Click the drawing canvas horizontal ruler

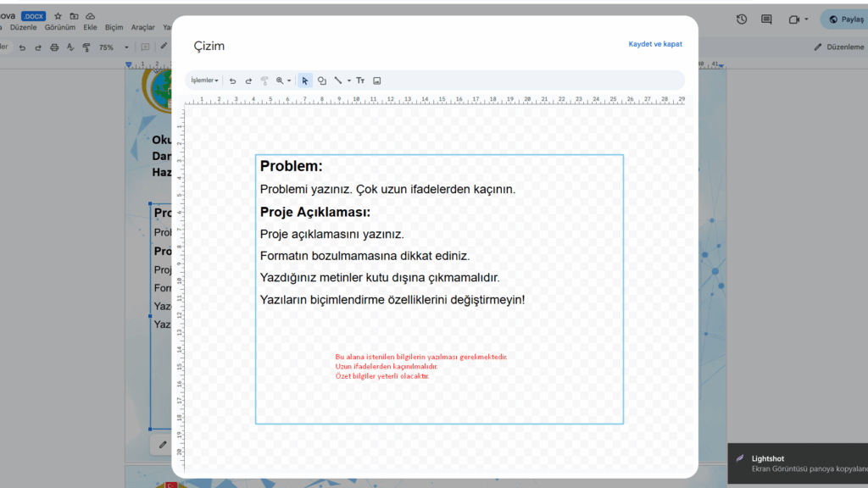coord(435,100)
